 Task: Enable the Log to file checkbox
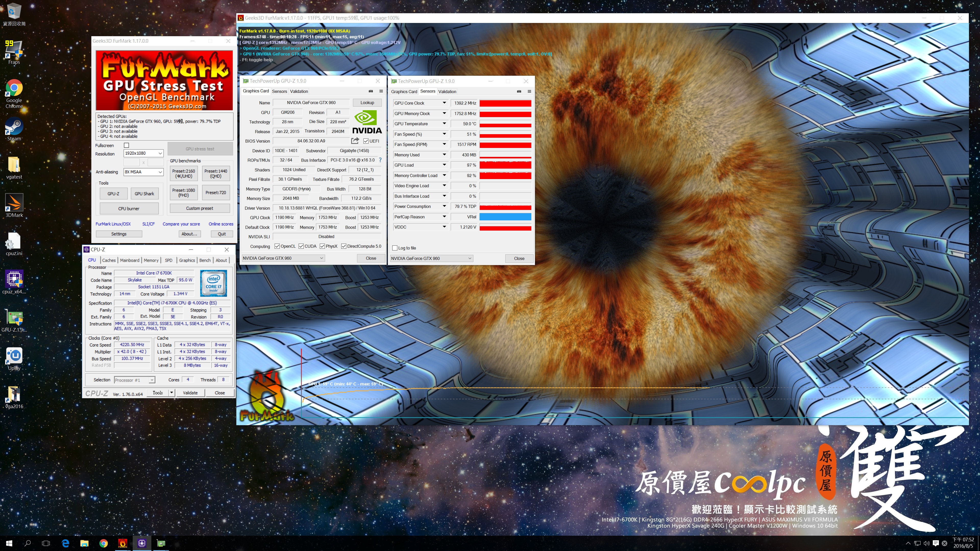[395, 248]
